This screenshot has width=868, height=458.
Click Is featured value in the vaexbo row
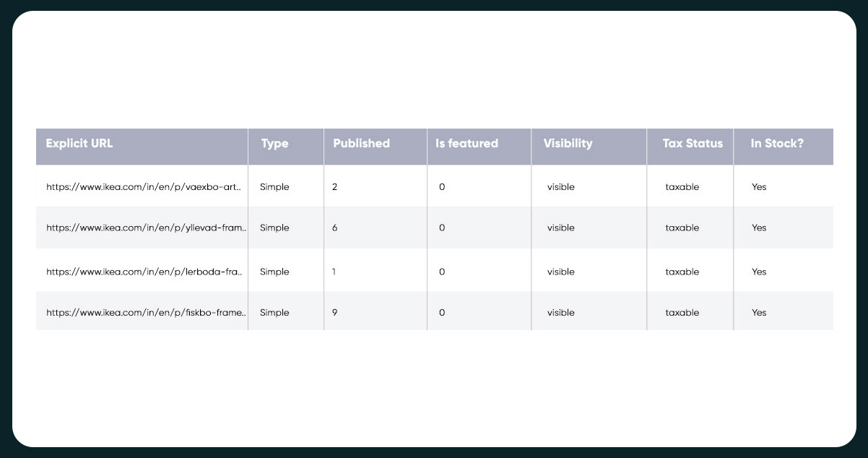(x=442, y=186)
